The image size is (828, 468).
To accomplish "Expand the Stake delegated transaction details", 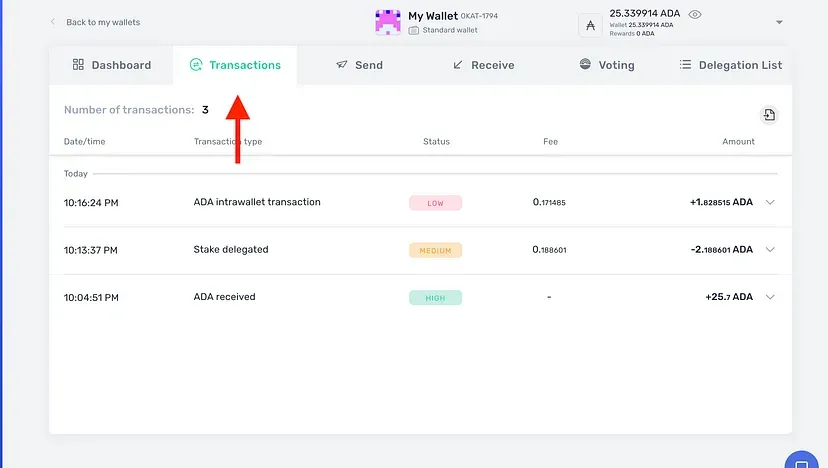I will pyautogui.click(x=770, y=250).
